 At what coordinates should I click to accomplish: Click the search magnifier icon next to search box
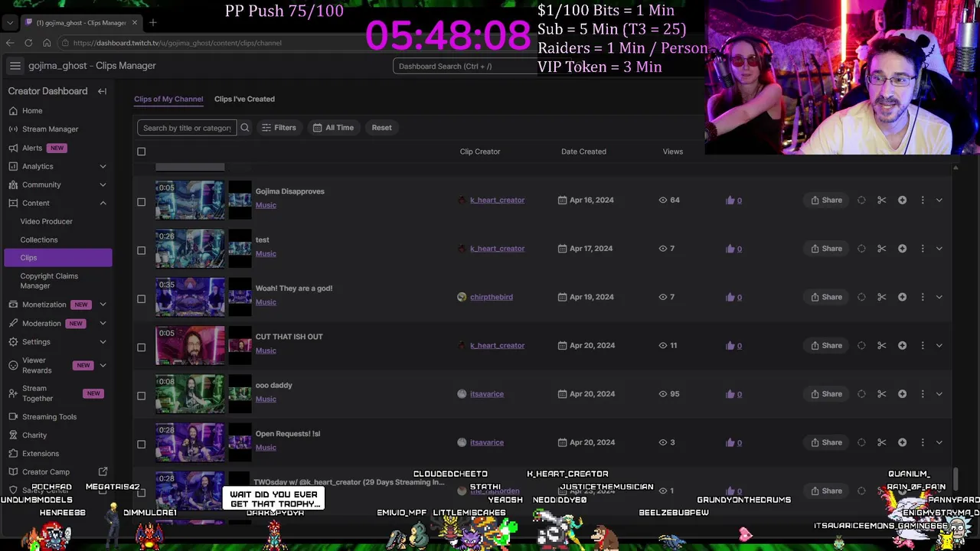245,128
